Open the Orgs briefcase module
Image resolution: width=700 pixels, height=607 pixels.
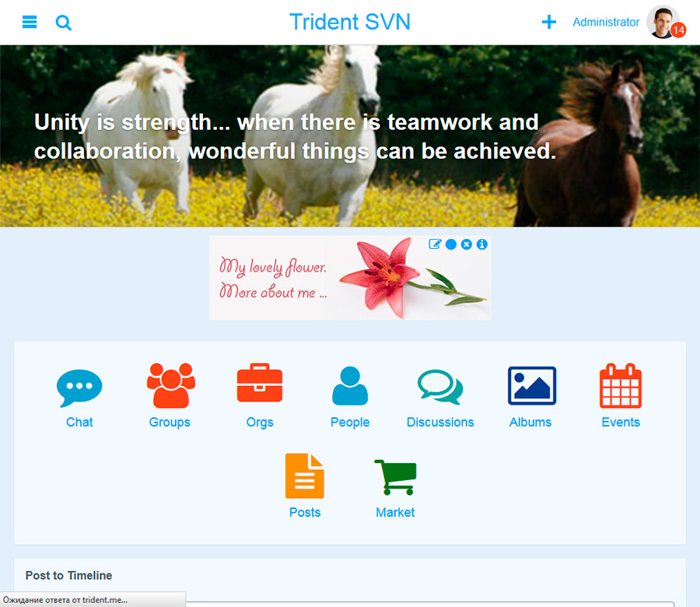click(x=260, y=397)
